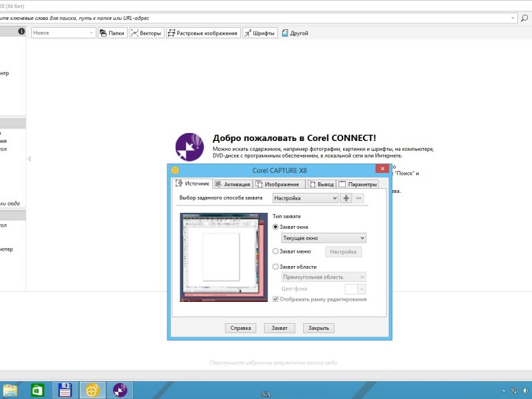532x399 pixels.
Task: Click the Параметры tab icon
Action: 342,184
